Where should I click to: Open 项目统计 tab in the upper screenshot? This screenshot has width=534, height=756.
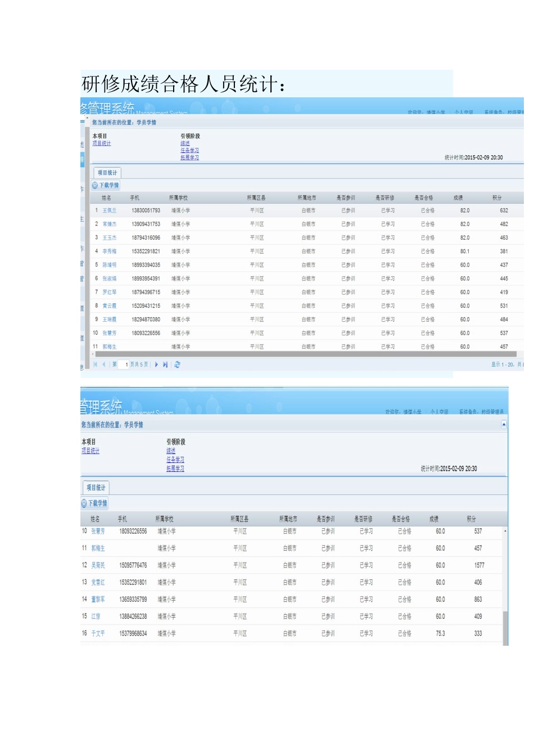[107, 173]
